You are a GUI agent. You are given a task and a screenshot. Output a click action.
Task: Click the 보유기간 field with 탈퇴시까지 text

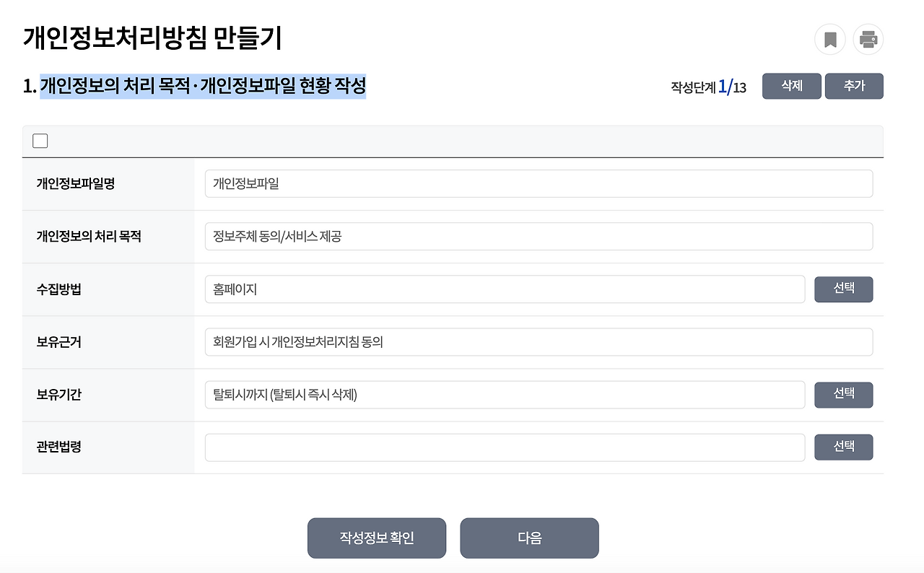[505, 395]
